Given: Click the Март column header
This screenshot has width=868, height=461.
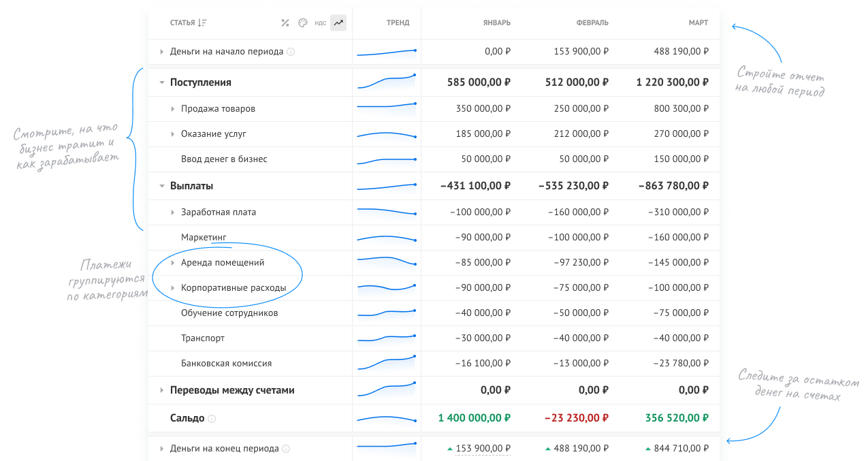Looking at the screenshot, I should [698, 23].
